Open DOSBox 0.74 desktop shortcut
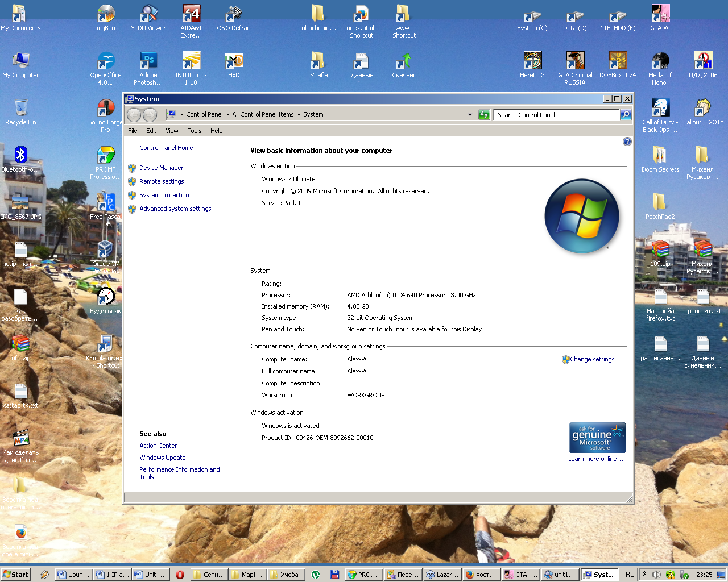This screenshot has height=582, width=728. 618,61
